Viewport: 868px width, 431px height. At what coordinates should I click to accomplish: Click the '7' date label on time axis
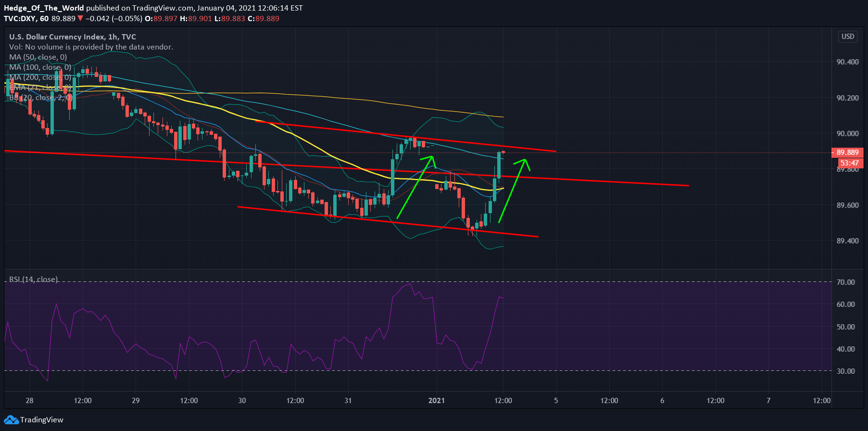pyautogui.click(x=768, y=400)
